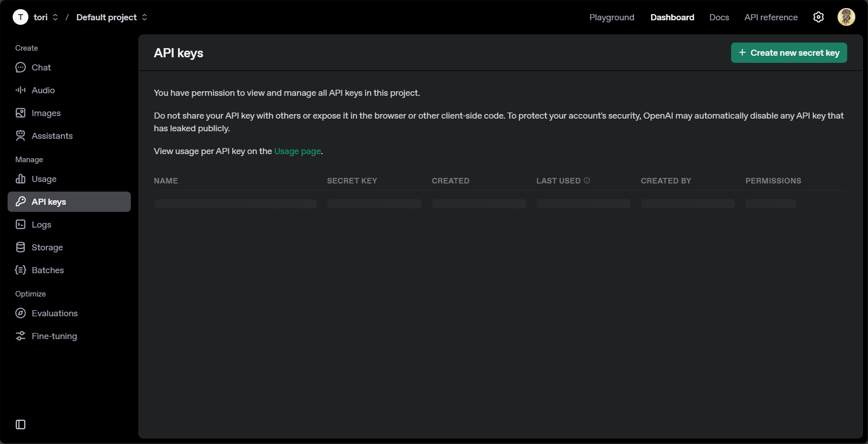Switch to the Dashboard tab
Screen dimensions: 868x444
(x=672, y=17)
